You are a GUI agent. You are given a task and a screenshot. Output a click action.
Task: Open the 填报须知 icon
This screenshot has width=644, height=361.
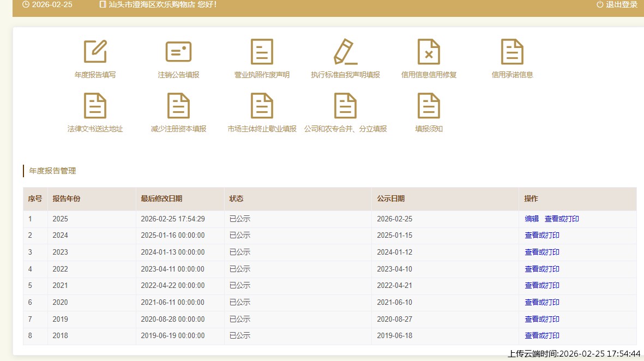(x=429, y=106)
